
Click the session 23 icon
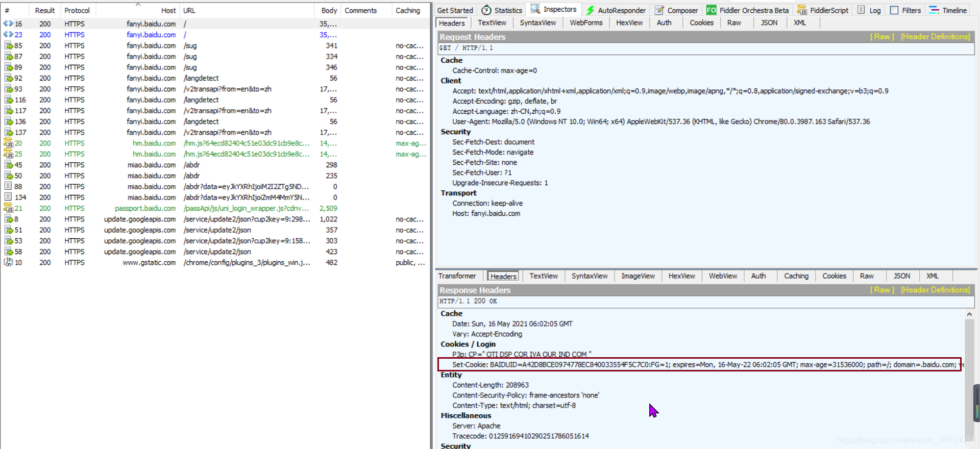pos(8,35)
